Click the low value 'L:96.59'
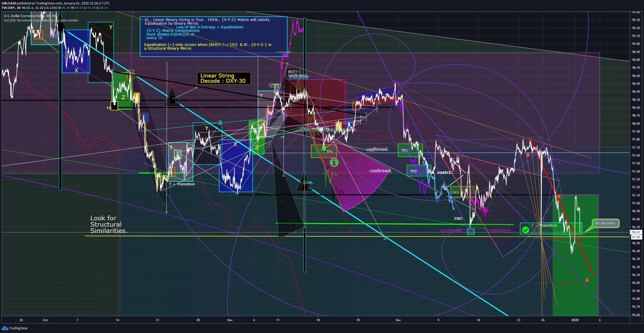Screen dimensions: 644x333 pyautogui.click(x=90, y=8)
